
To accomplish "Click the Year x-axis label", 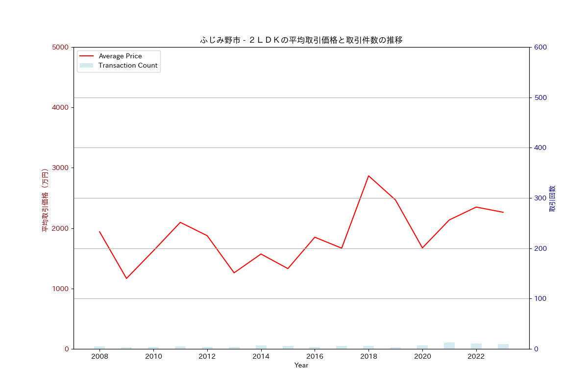I will pos(301,366).
